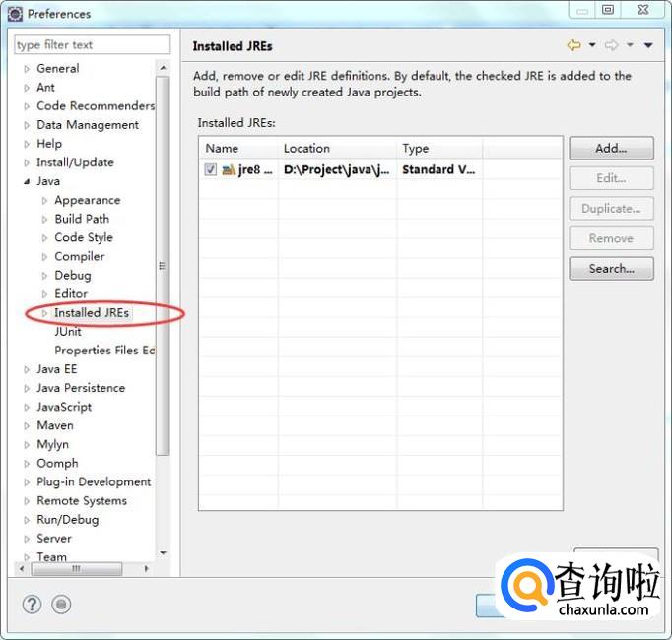Click the scroll right arrow of the tree

pyautogui.click(x=147, y=569)
